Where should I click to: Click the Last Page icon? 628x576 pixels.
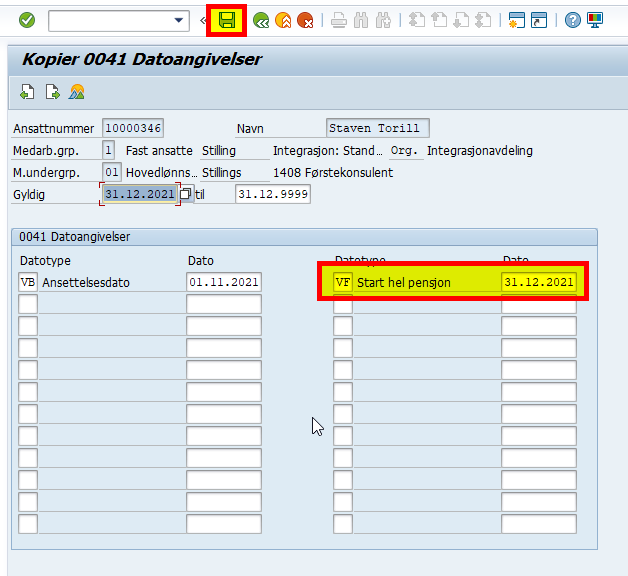tap(483, 20)
